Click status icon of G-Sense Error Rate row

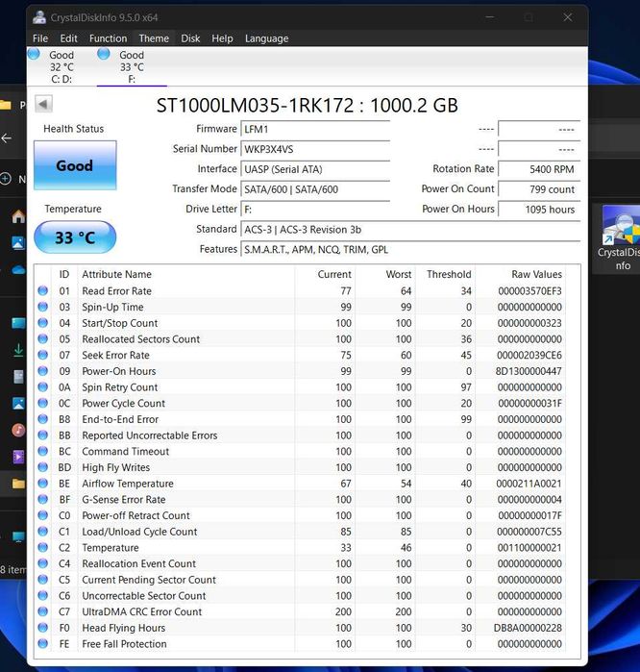coord(43,499)
